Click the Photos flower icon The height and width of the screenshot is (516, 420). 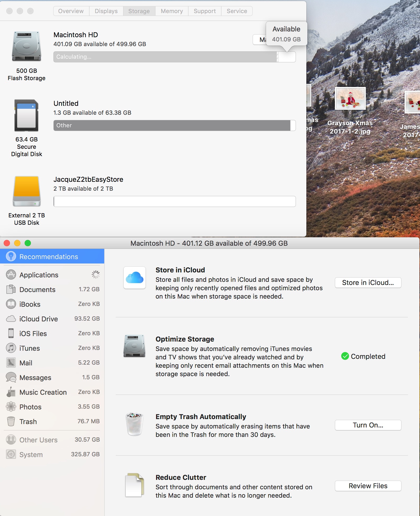11,407
